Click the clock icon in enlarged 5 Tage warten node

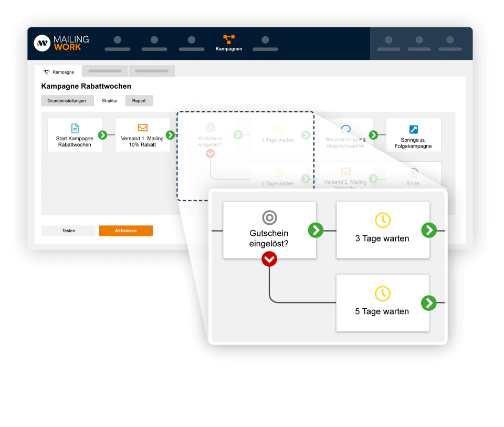click(x=382, y=293)
